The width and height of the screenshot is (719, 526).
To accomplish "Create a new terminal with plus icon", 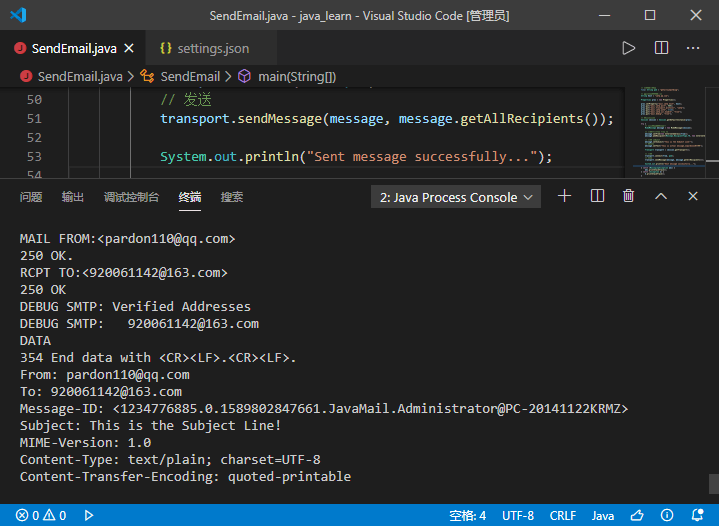I will [564, 196].
